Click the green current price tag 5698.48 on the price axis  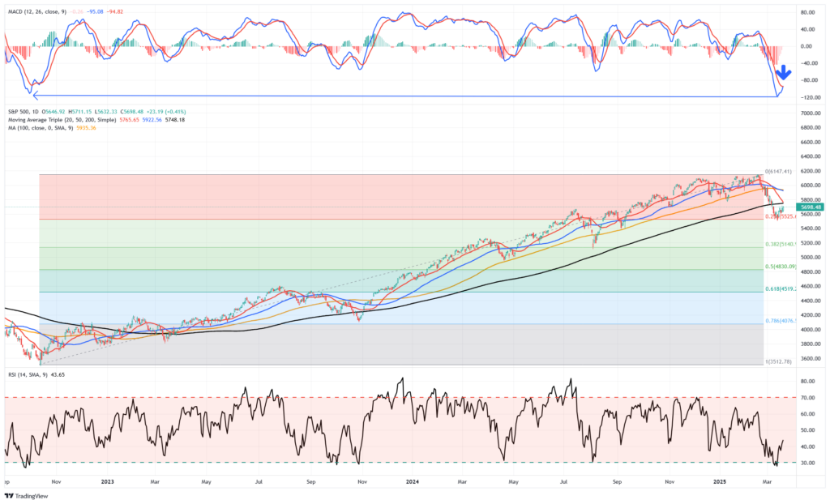coord(811,207)
